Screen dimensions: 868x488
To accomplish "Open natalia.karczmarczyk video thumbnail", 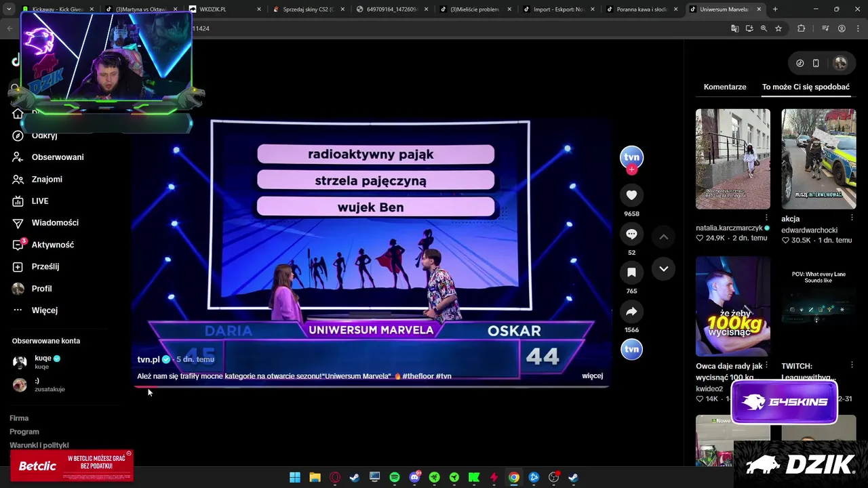I will pyautogui.click(x=733, y=159).
